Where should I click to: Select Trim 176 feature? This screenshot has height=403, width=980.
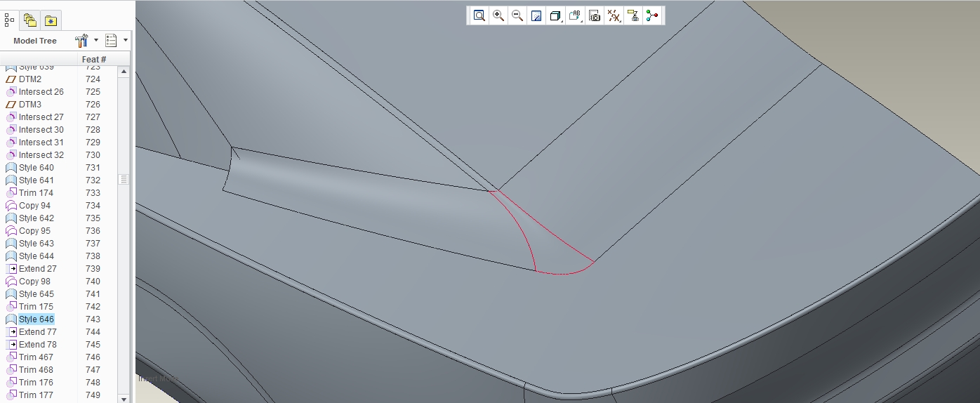point(36,383)
